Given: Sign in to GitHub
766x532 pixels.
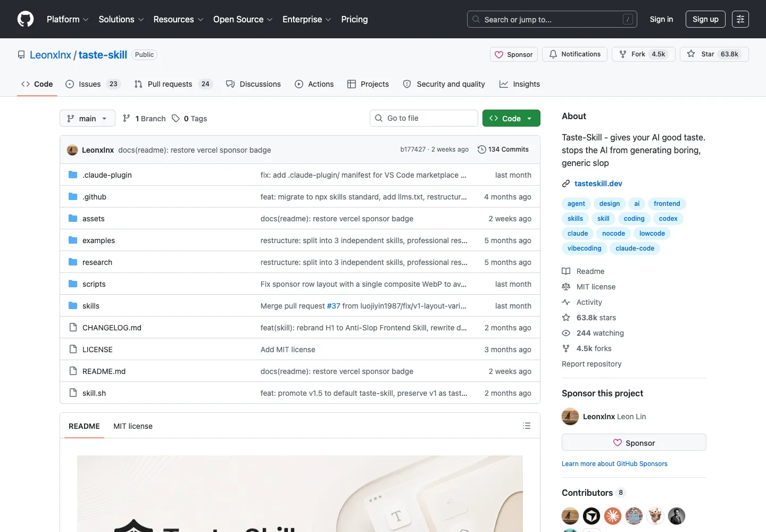Looking at the screenshot, I should pyautogui.click(x=661, y=19).
